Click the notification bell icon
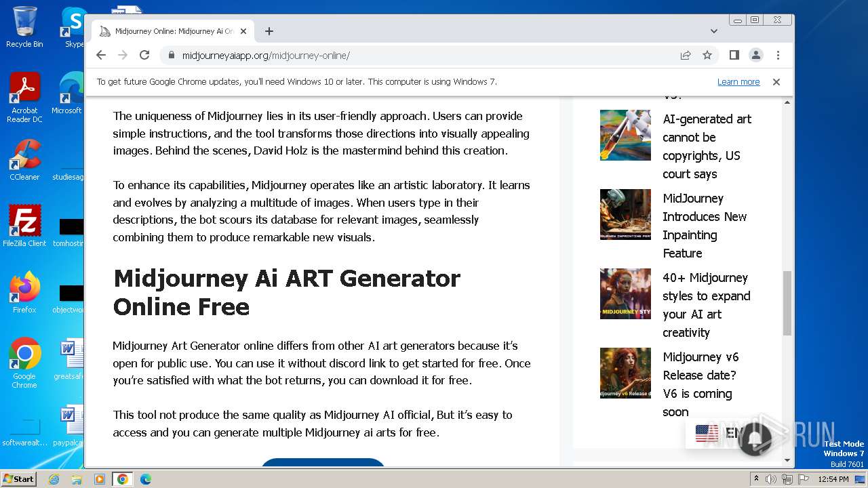This screenshot has height=488, width=868. click(755, 438)
